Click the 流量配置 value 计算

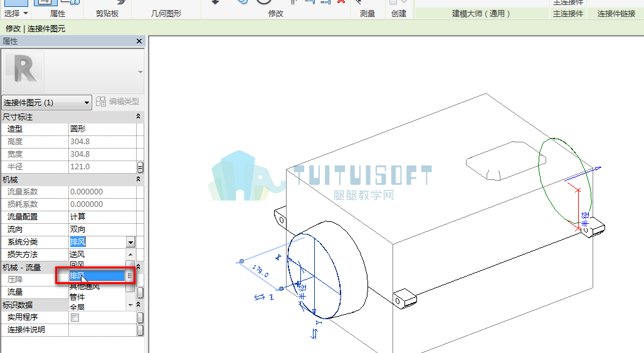[102, 217]
